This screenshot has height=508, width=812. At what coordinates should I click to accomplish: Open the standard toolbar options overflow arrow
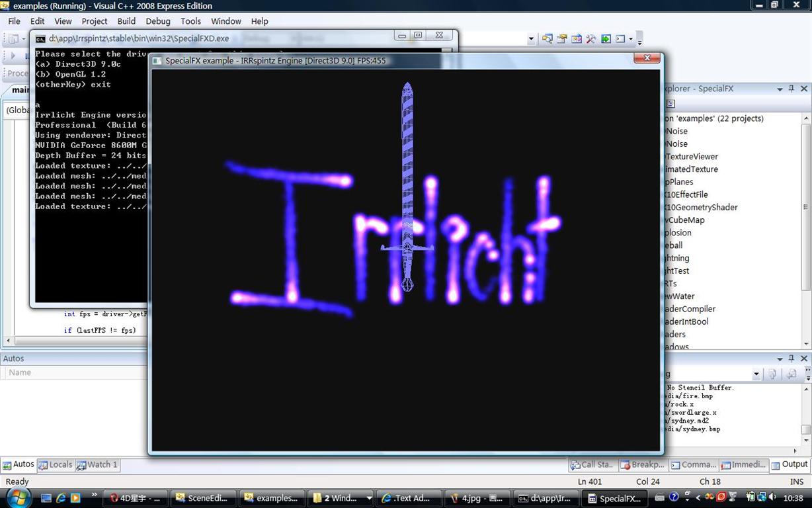[x=639, y=40]
